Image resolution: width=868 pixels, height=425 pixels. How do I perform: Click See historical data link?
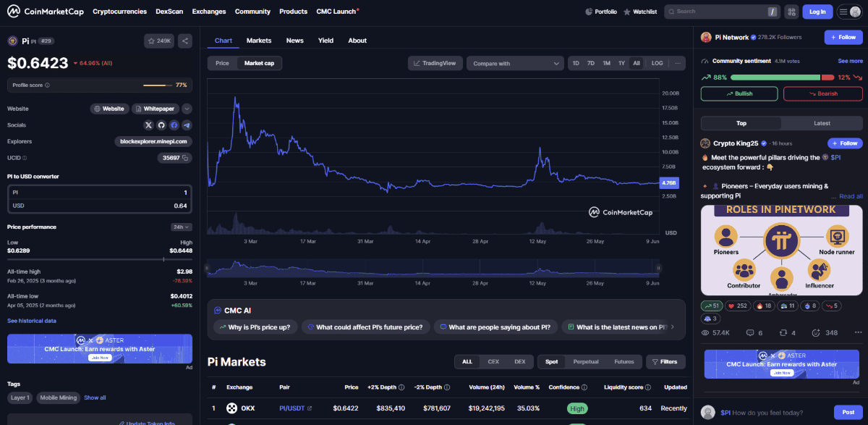coord(32,321)
